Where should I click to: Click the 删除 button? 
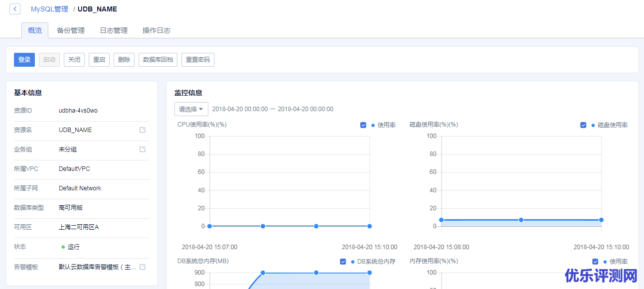click(x=124, y=60)
